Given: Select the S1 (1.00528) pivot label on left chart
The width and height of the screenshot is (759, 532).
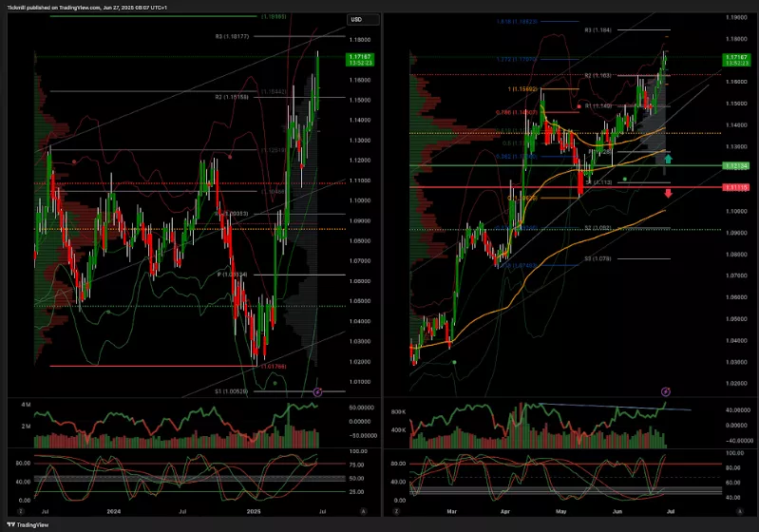Looking at the screenshot, I should click(232, 390).
